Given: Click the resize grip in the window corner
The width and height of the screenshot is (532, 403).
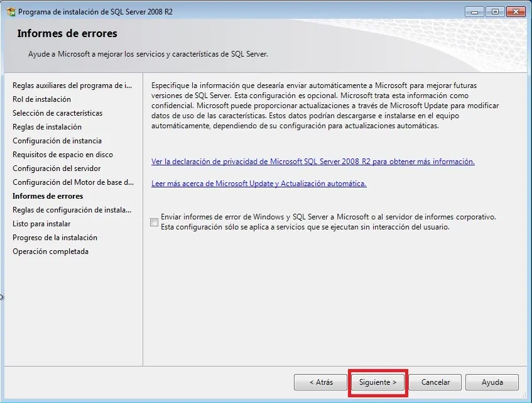Looking at the screenshot, I should pyautogui.click(x=524, y=395).
